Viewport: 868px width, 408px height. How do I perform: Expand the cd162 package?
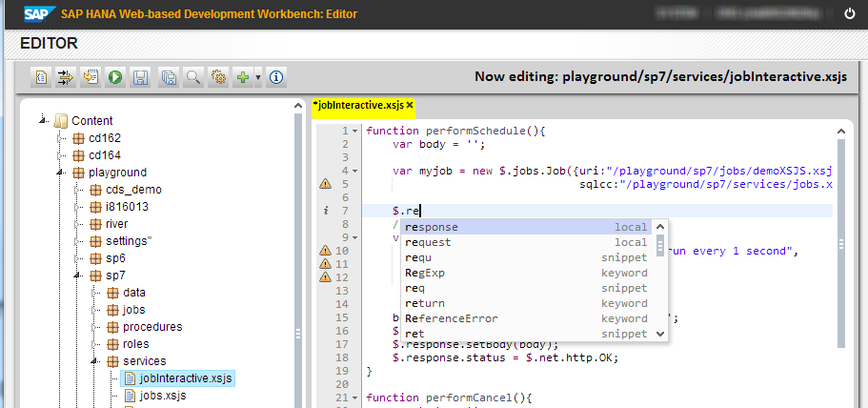tap(61, 138)
